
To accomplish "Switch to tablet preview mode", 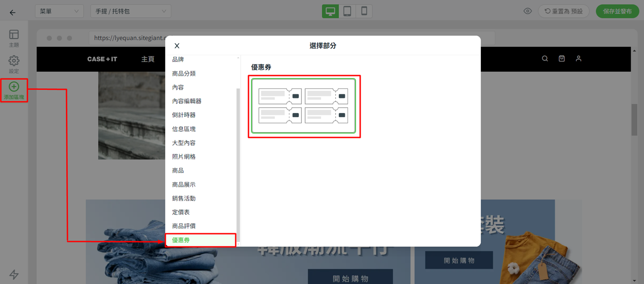I will pyautogui.click(x=347, y=11).
